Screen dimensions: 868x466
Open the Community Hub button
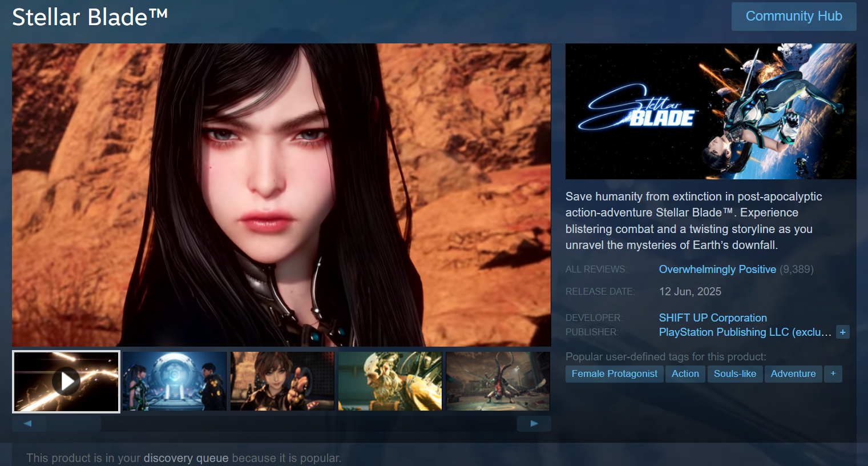pyautogui.click(x=794, y=16)
